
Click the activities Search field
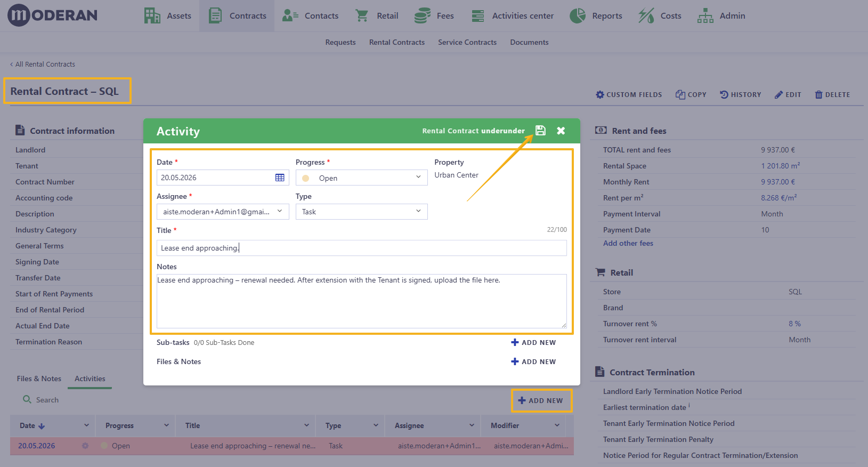[47, 400]
